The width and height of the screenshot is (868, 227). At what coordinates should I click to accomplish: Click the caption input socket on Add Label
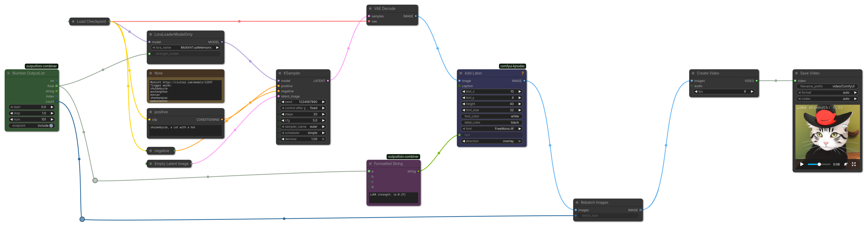pyautogui.click(x=459, y=86)
